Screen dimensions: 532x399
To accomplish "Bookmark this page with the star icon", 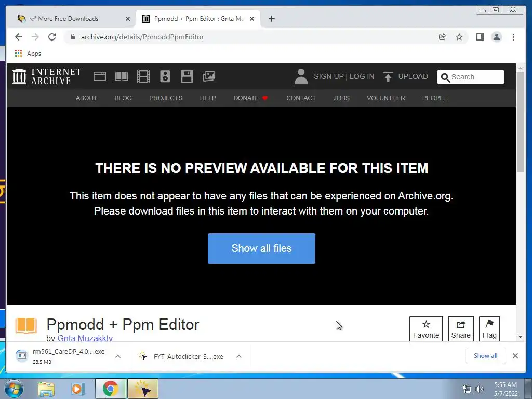I will point(459,37).
